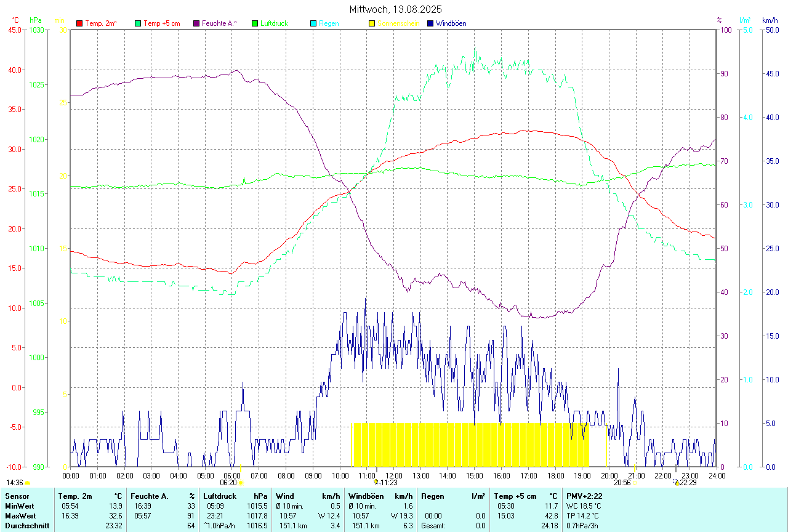Click the red Temp. 2m legend square
Viewport: 788px width, 532px height.
pyautogui.click(x=79, y=23)
